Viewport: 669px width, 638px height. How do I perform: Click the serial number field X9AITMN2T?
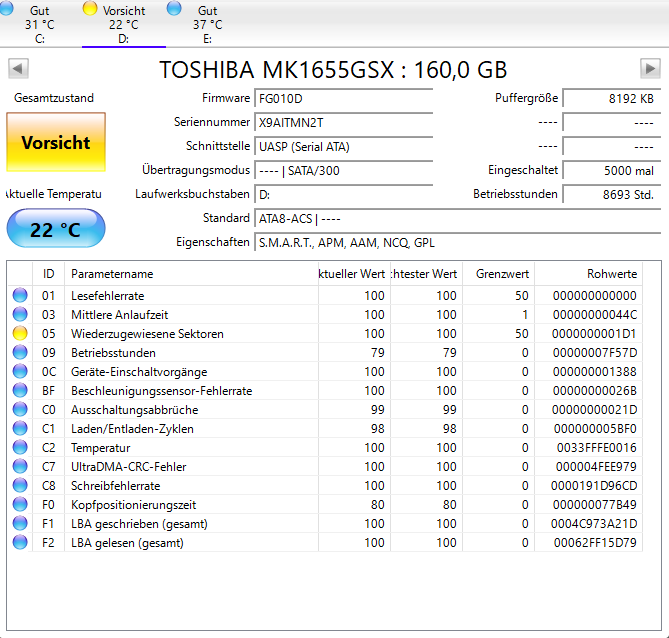click(x=343, y=122)
